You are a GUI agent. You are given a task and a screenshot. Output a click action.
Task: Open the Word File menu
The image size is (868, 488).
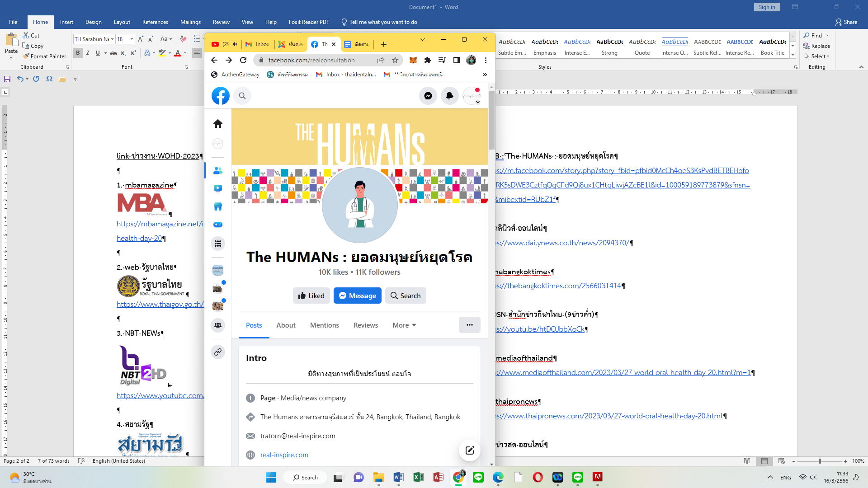[x=13, y=22]
